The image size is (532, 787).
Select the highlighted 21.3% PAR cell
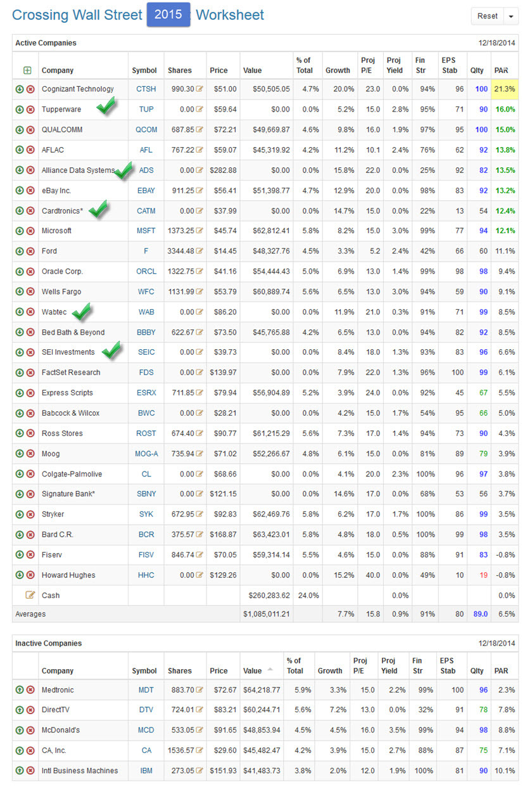(504, 89)
